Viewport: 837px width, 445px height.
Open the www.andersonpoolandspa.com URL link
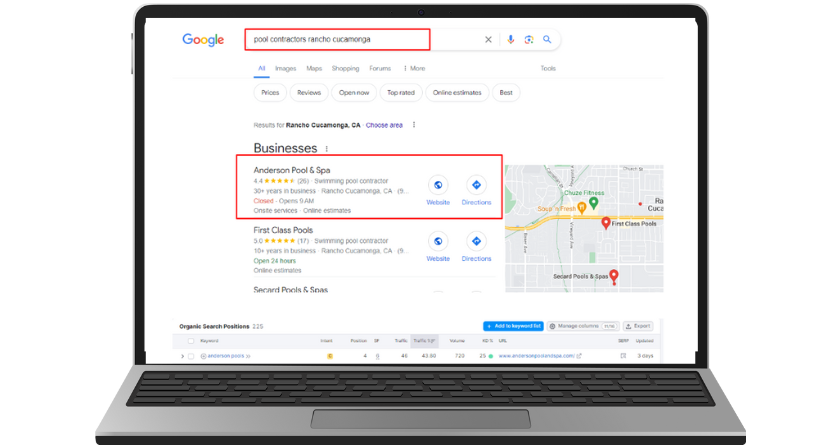point(536,356)
